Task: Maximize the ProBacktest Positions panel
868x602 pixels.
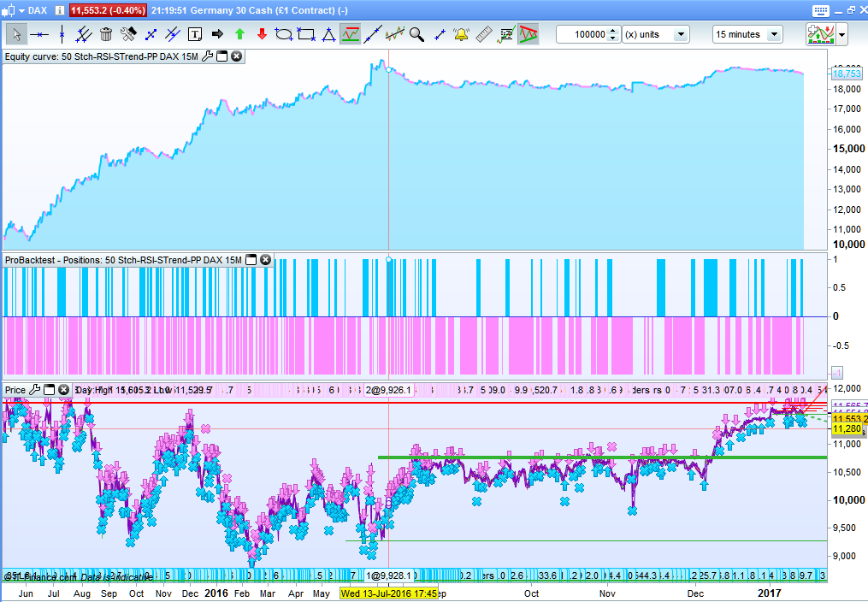Action: click(251, 259)
